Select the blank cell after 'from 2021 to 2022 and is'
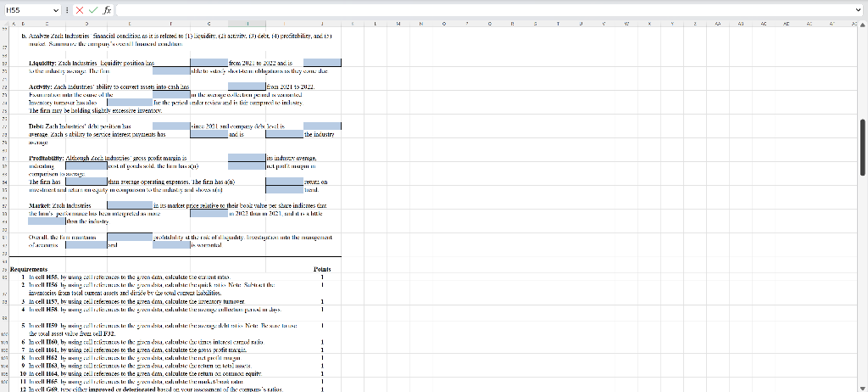 (x=322, y=63)
